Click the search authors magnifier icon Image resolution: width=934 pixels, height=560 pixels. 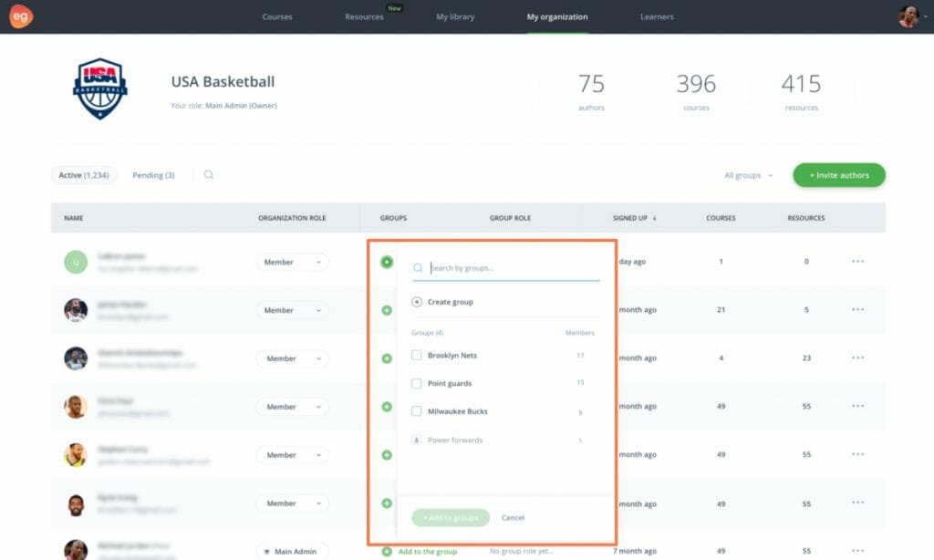[x=209, y=174]
